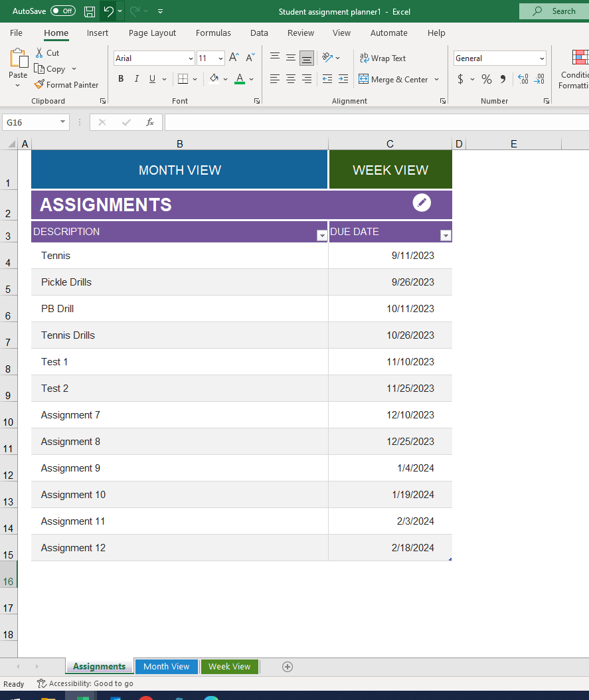The height and width of the screenshot is (700, 589).
Task: Decrease decimal places
Action: pyautogui.click(x=539, y=79)
